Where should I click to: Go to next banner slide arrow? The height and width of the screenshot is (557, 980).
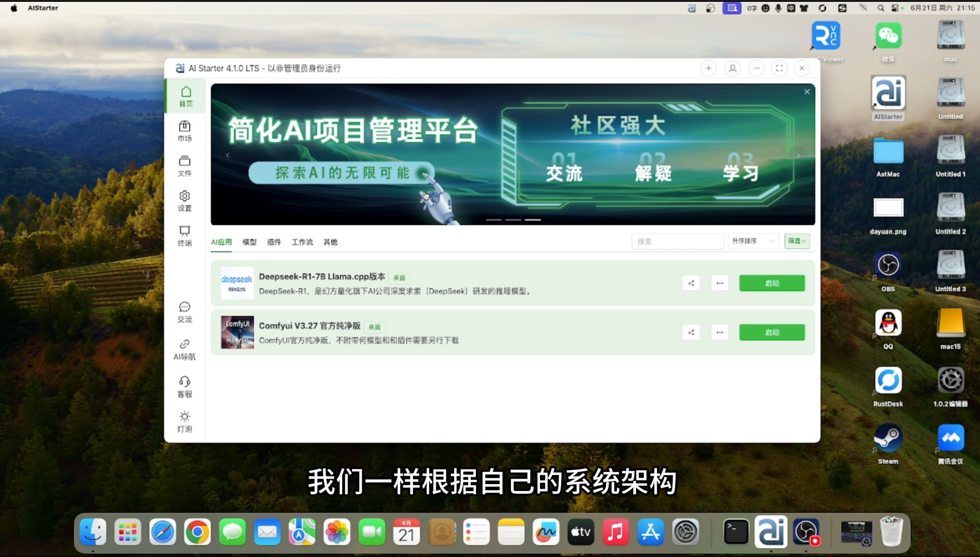798,155
